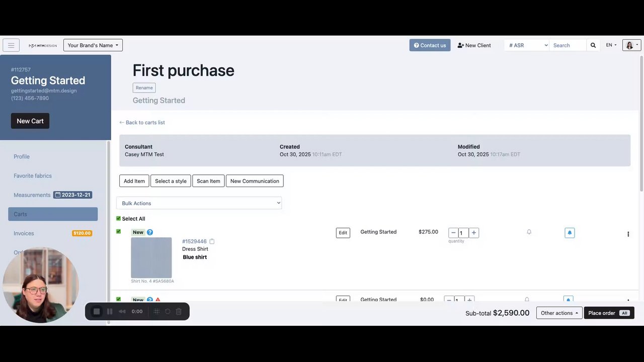Image resolution: width=644 pixels, height=362 pixels.
Task: Open the Bulk Actions dropdown
Action: point(199,203)
